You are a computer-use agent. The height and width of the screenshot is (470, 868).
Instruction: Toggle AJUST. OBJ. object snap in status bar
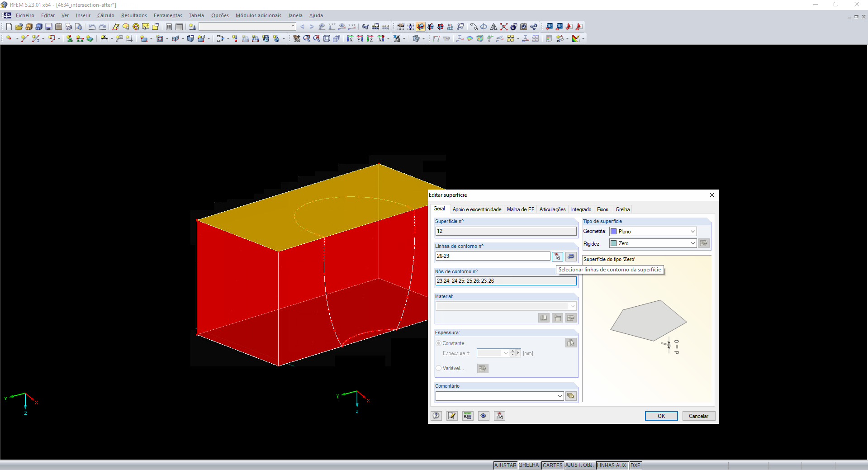579,465
